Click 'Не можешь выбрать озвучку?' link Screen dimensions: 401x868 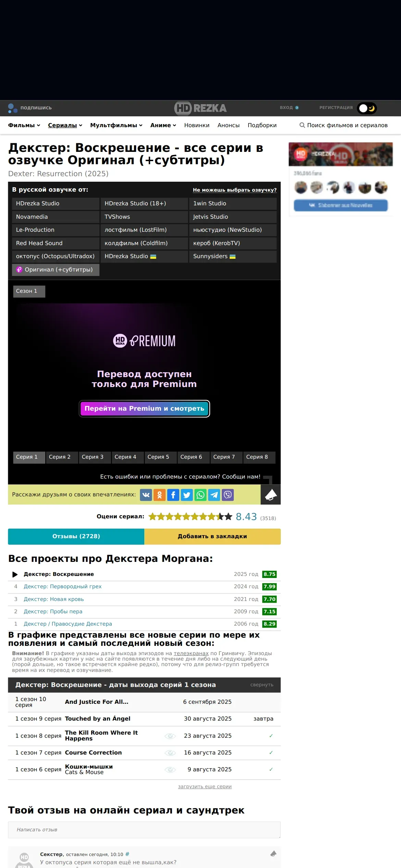[x=235, y=190]
